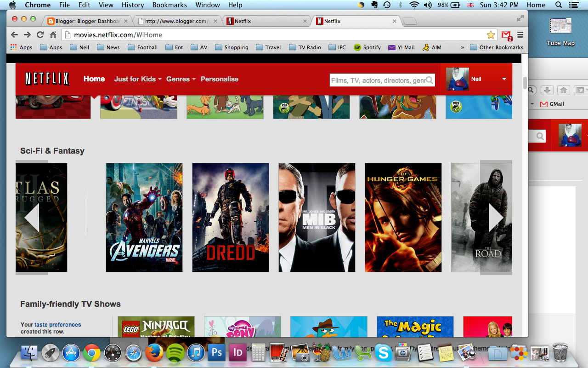Open the Tube Map desktop file
The image size is (588, 368).
click(560, 31)
